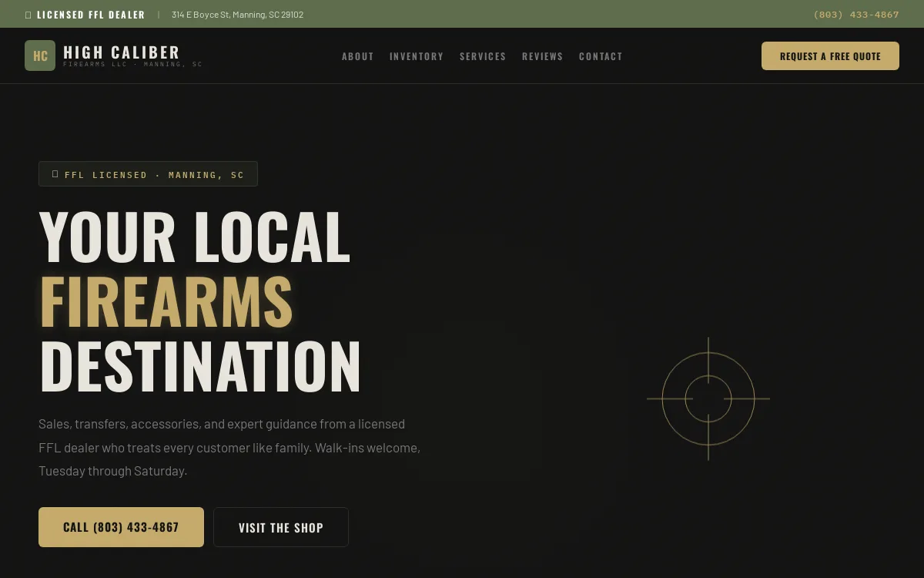Click the Call (803) 433-4867 button

pyautogui.click(x=121, y=527)
